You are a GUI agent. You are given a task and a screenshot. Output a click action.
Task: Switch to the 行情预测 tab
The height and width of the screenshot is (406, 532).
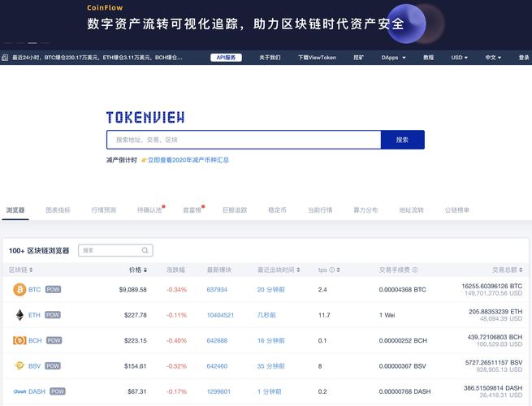(104, 210)
